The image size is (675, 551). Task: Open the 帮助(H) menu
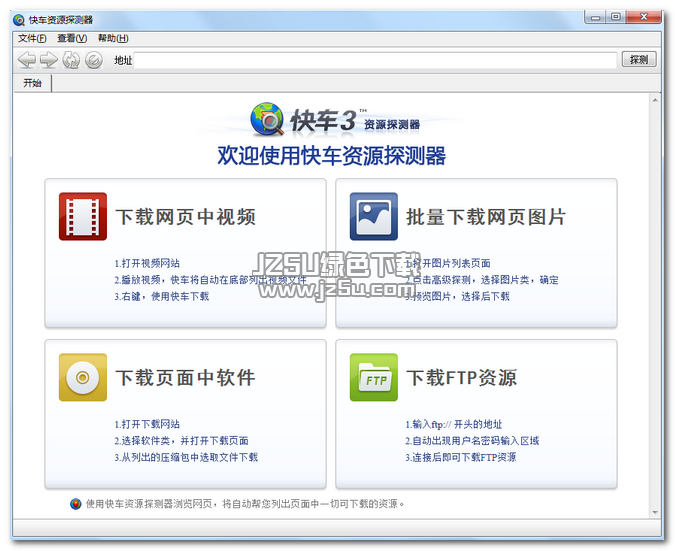click(113, 38)
